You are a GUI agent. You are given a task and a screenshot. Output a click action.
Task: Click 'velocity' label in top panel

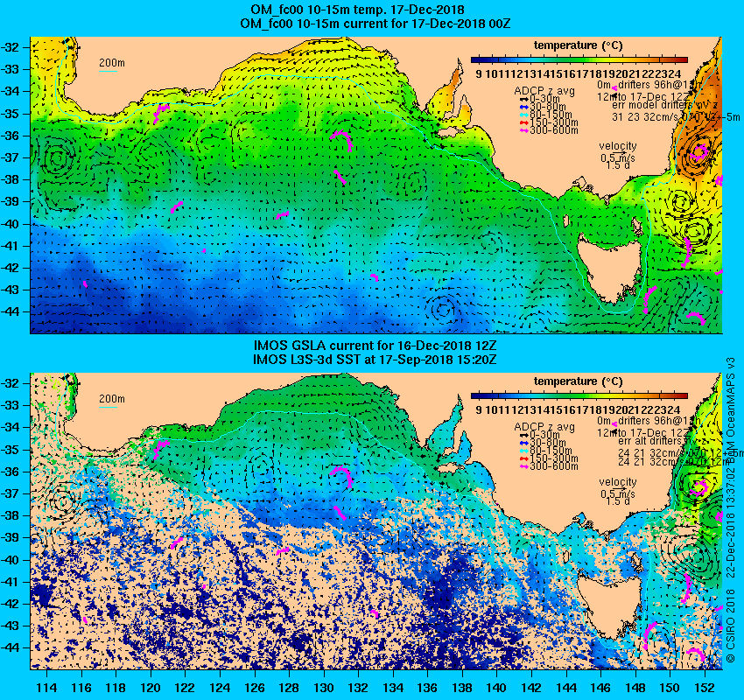tap(617, 146)
